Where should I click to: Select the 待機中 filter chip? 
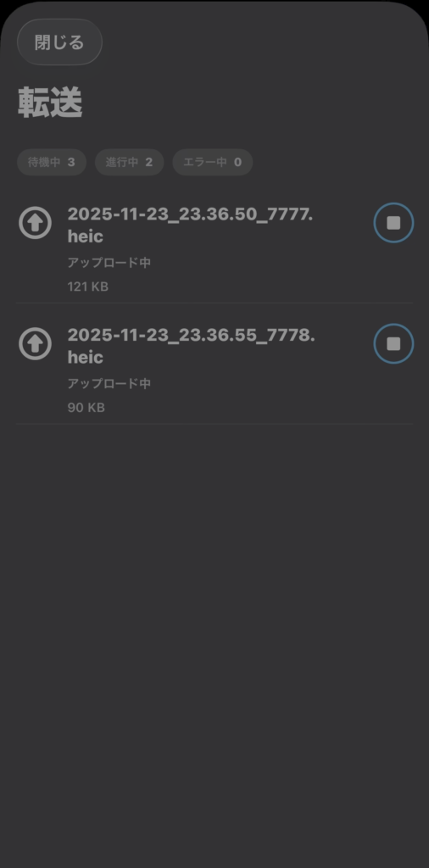pyautogui.click(x=52, y=162)
